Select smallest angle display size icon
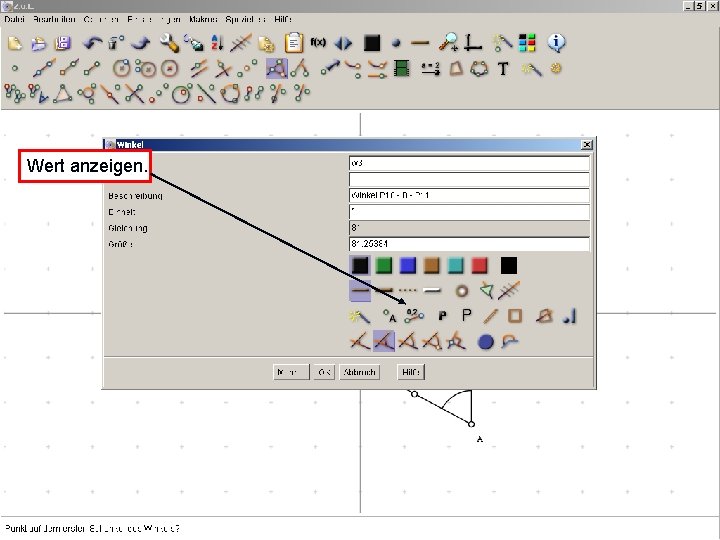The image size is (720, 540). coord(360,342)
